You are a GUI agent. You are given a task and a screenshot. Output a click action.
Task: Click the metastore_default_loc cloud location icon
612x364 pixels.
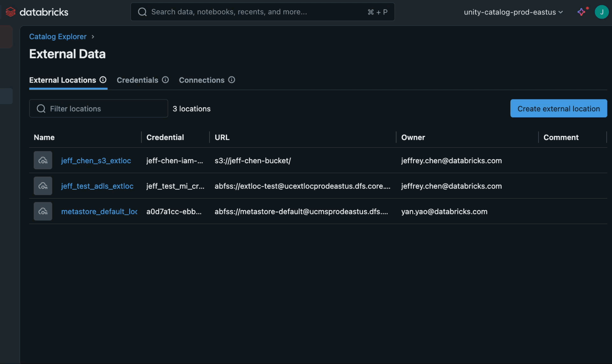tap(43, 211)
